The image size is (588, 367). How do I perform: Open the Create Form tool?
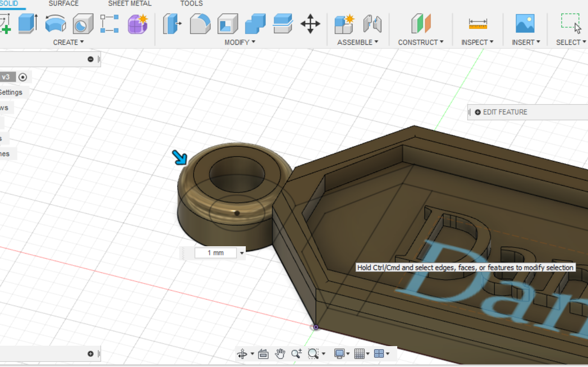[137, 24]
